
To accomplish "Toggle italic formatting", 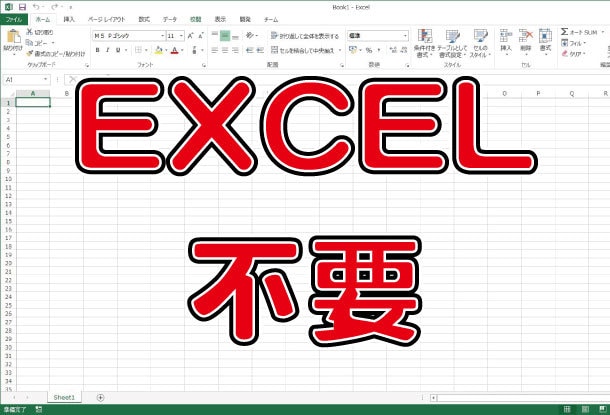I will [107, 50].
